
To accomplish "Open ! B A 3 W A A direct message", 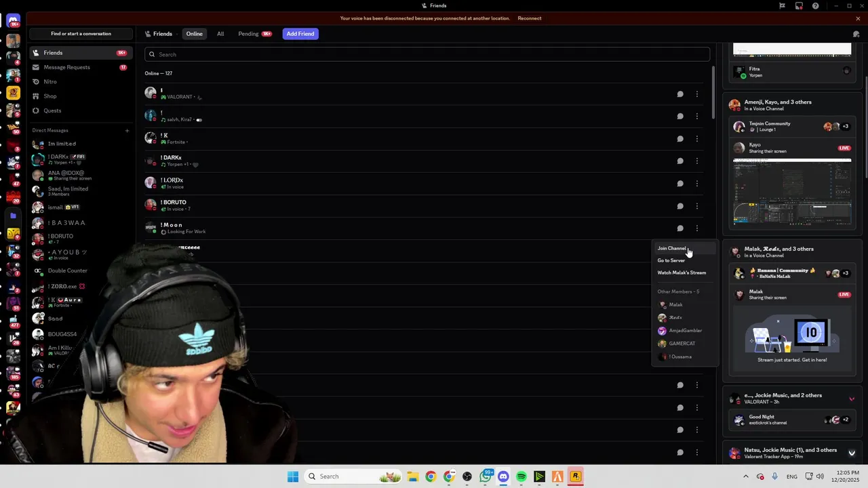I will (x=80, y=223).
